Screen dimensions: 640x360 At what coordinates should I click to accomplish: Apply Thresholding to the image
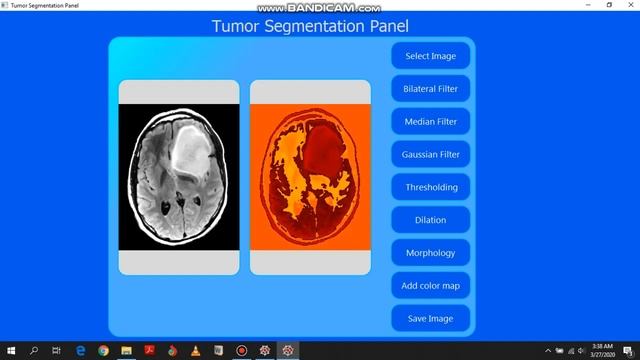(x=430, y=187)
